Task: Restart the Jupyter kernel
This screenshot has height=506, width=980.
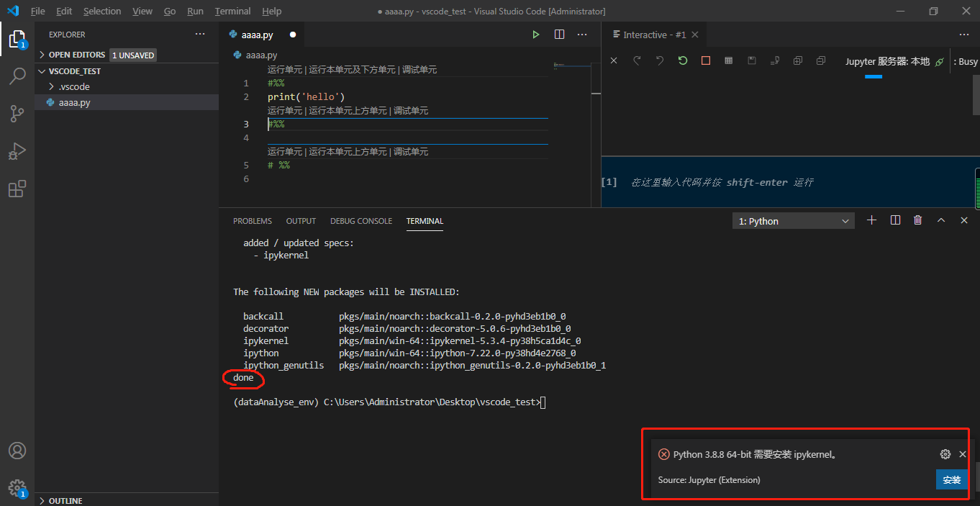Action: coord(683,61)
